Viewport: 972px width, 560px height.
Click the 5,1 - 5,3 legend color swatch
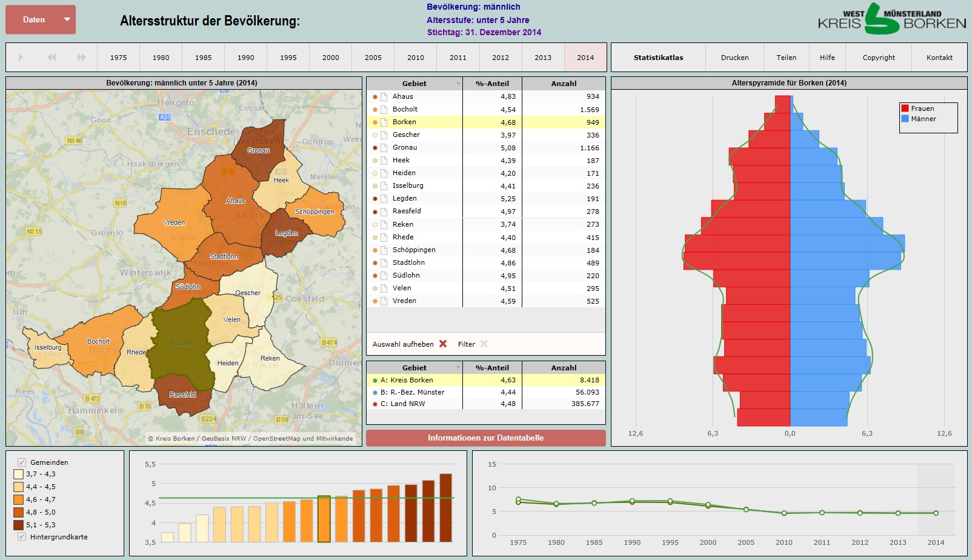pyautogui.click(x=19, y=525)
